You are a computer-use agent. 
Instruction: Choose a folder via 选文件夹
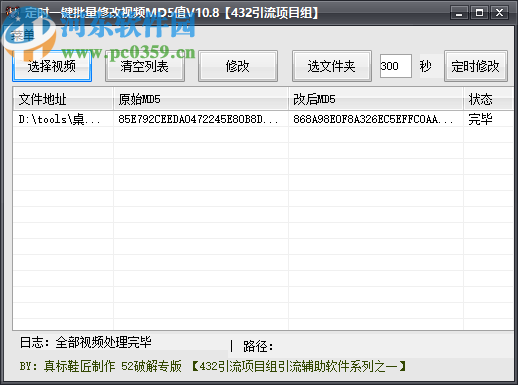(x=332, y=66)
